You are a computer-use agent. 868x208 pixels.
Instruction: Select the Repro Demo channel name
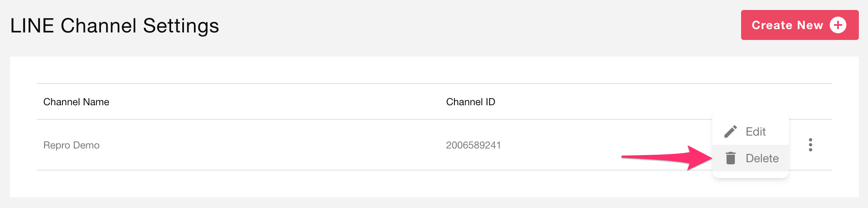[71, 145]
